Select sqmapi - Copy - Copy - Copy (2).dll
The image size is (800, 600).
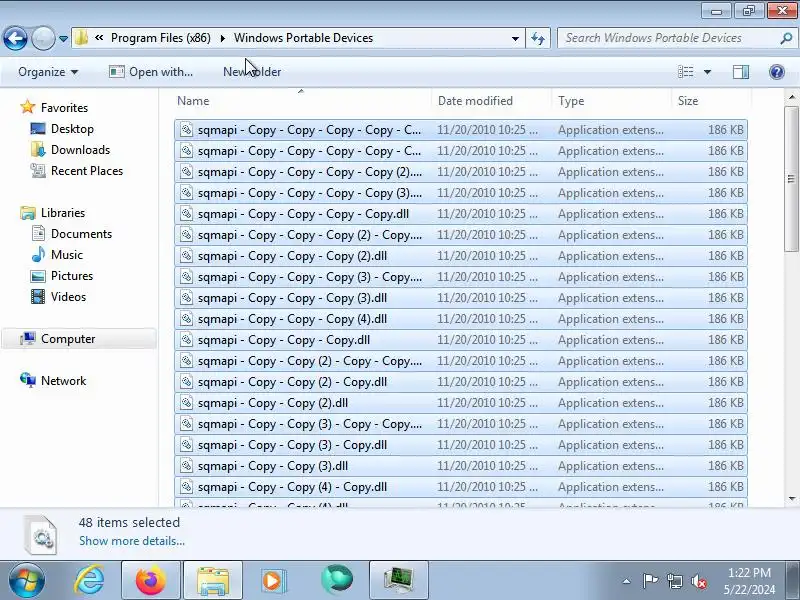coord(461,256)
